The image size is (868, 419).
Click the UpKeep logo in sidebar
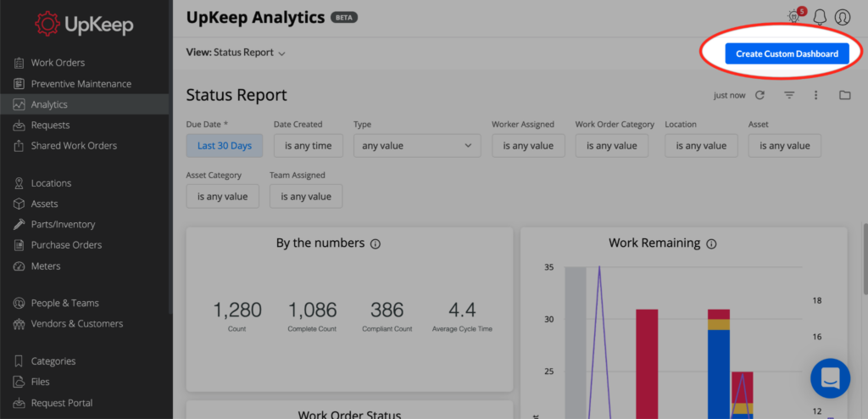[84, 25]
